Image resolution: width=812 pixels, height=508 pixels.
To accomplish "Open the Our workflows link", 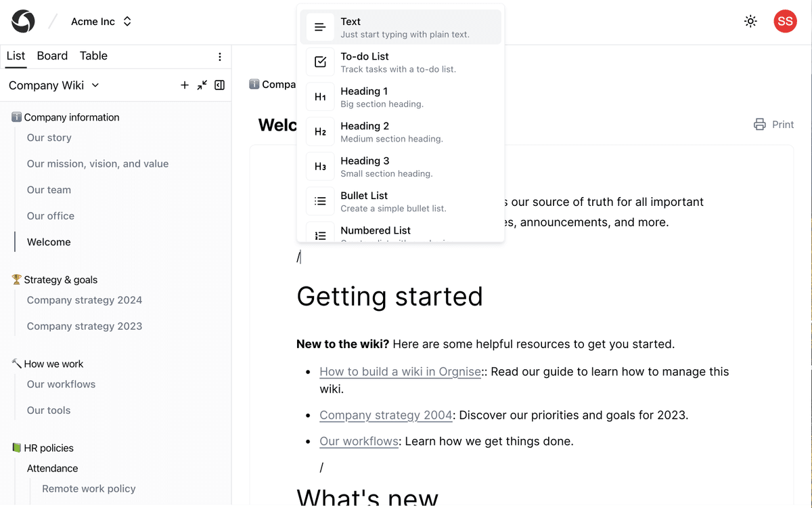I will click(359, 442).
